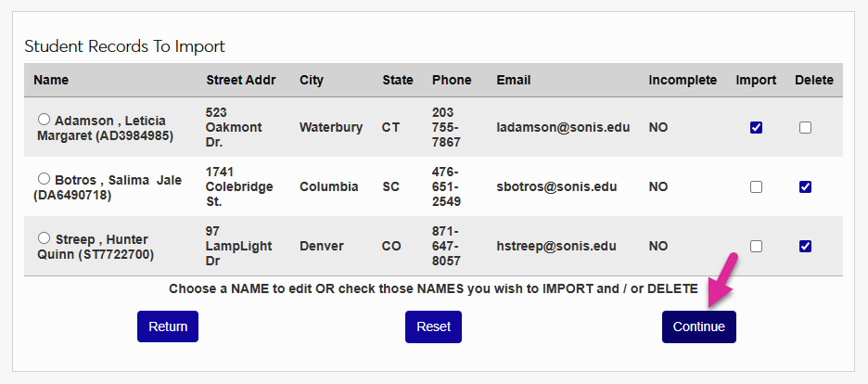868x384 pixels.
Task: Check the Delete checkbox for Adamson
Action: coord(805,128)
